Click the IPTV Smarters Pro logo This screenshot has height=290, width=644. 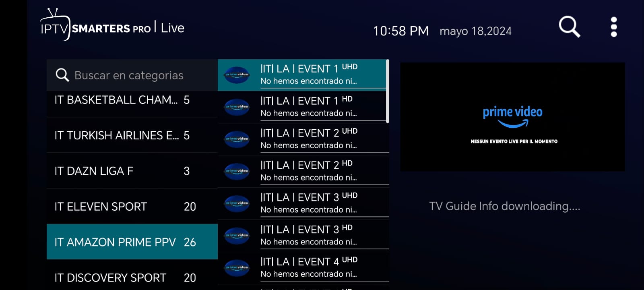coord(96,25)
